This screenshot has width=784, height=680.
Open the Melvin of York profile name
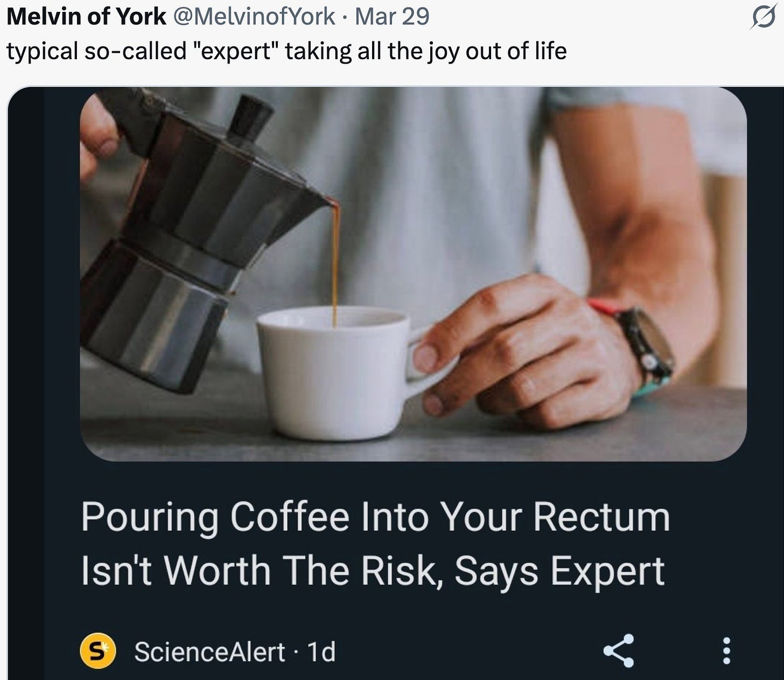tap(86, 17)
